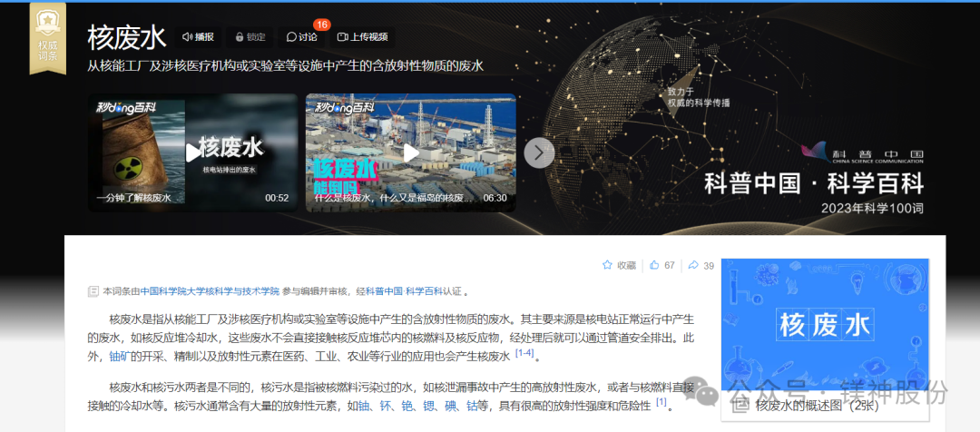Show next videos with the right arrow
This screenshot has height=432, width=980.
click(539, 152)
